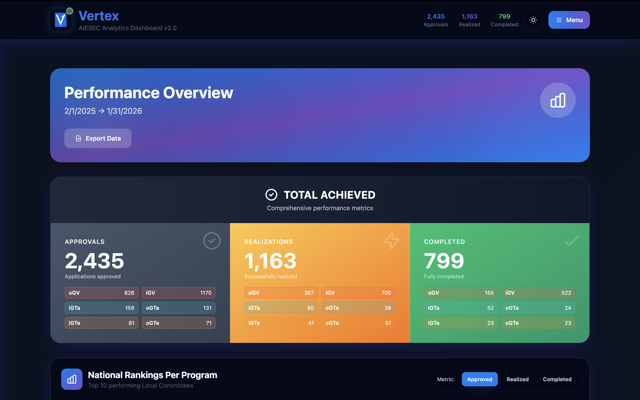Click the large 2,435 approvals number
The image size is (640, 400).
click(94, 261)
